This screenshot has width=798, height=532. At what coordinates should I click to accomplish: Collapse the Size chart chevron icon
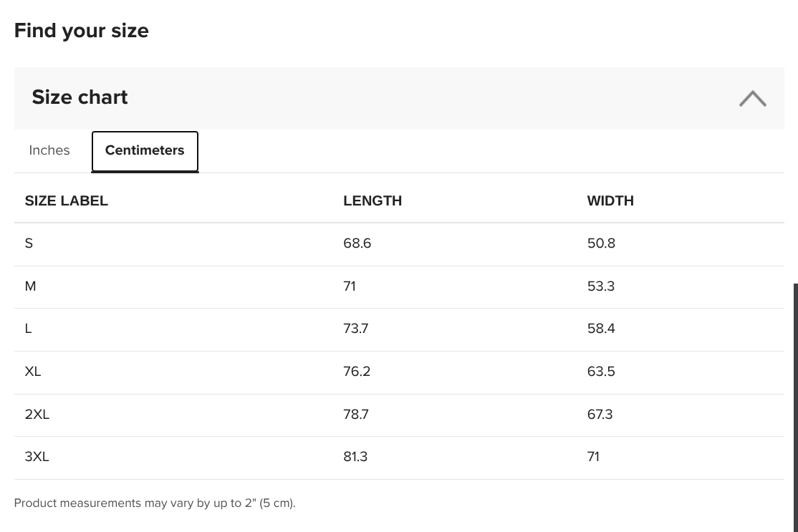(x=752, y=98)
